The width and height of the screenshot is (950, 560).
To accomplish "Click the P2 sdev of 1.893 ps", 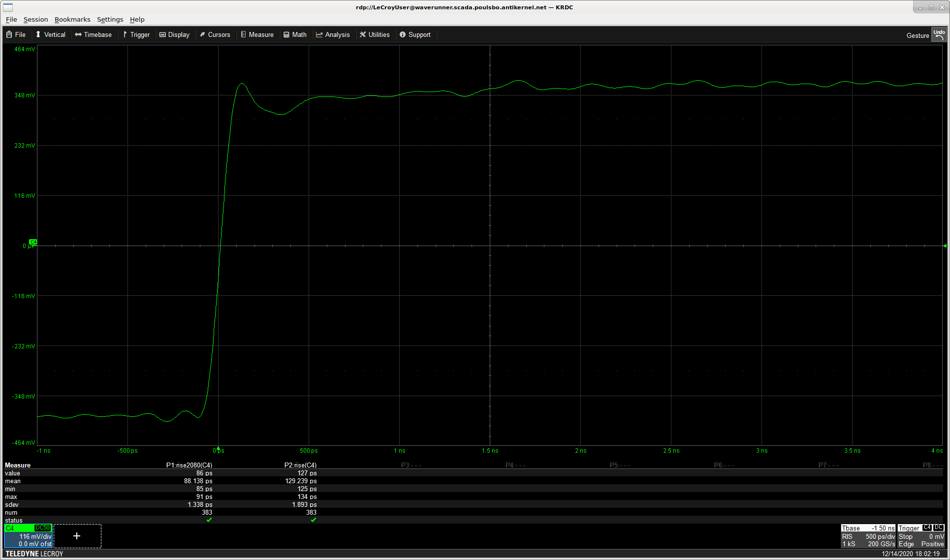I will tap(304, 504).
